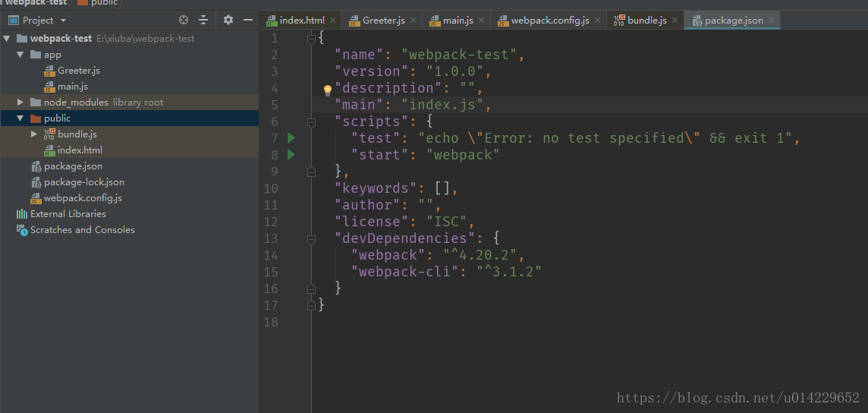868x413 pixels.
Task: Click the fold end marker at line 16
Action: (311, 288)
